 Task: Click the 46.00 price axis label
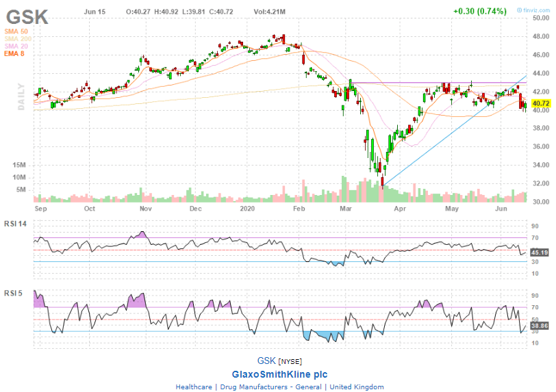[541, 55]
